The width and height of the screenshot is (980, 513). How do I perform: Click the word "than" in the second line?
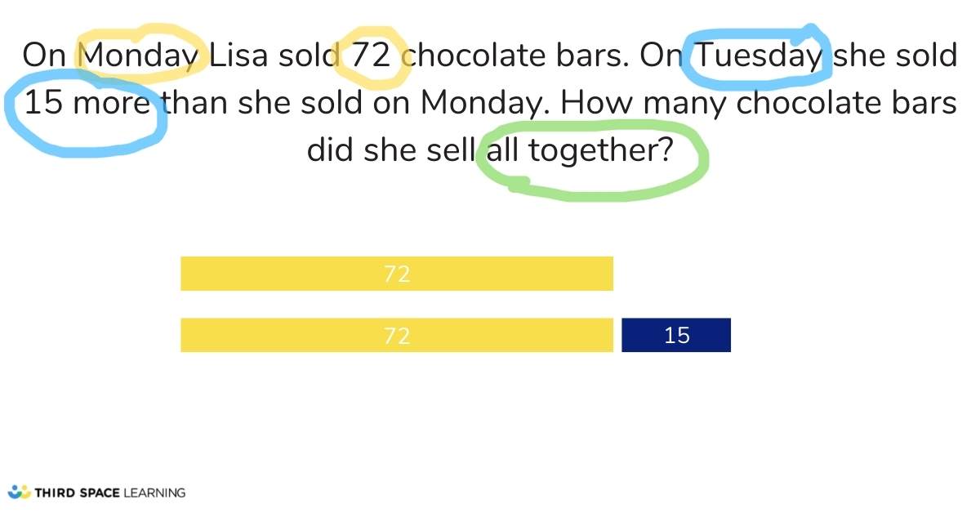195,104
